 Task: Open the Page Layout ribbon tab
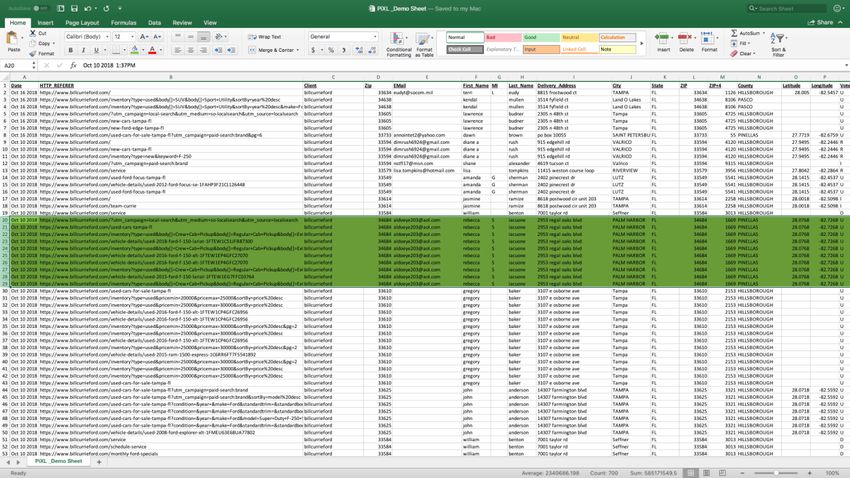pos(82,23)
